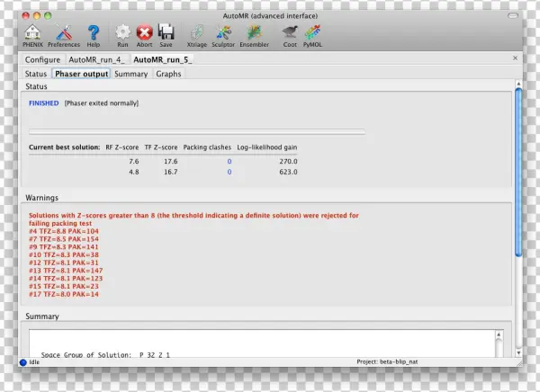
Task: Click the main vertical scrollbar thumb
Action: pyautogui.click(x=518, y=172)
